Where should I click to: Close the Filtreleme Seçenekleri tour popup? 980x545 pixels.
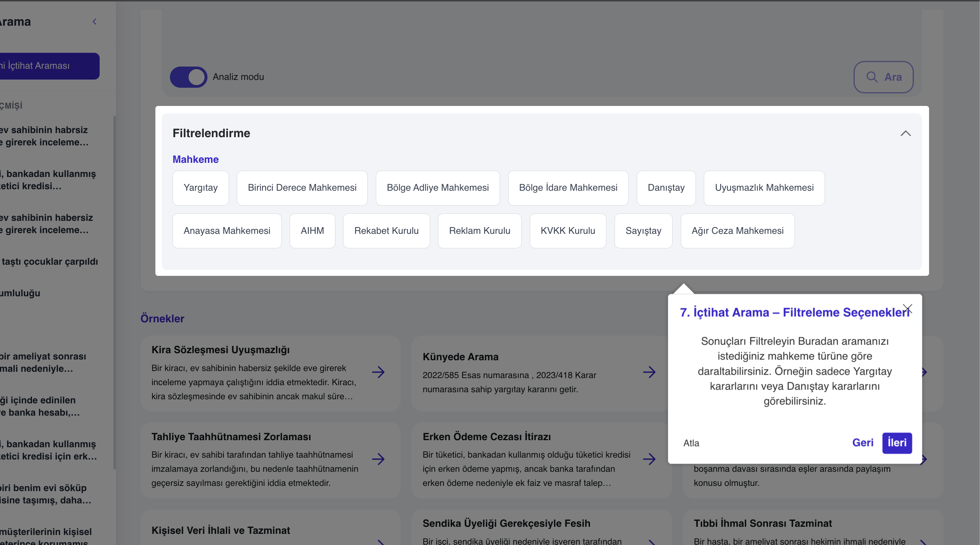click(x=908, y=309)
